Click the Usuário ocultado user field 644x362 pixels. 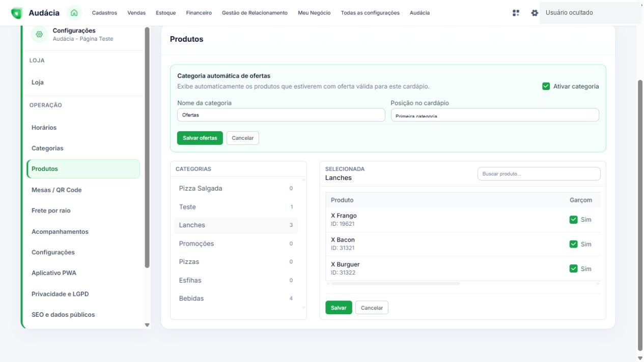[x=590, y=13]
